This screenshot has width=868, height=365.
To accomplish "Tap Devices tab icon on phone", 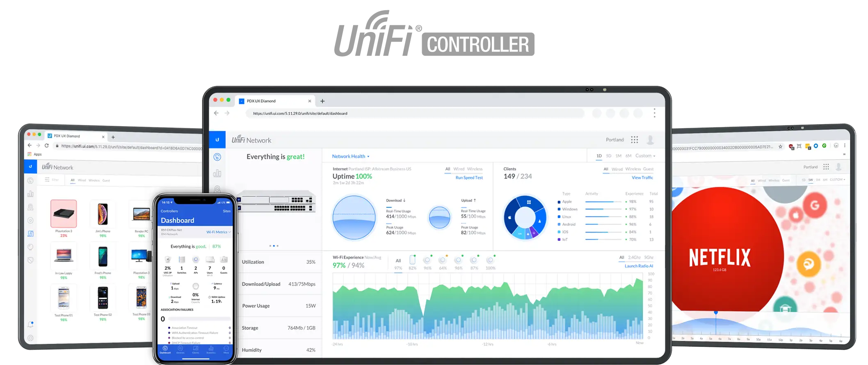I will 180,349.
